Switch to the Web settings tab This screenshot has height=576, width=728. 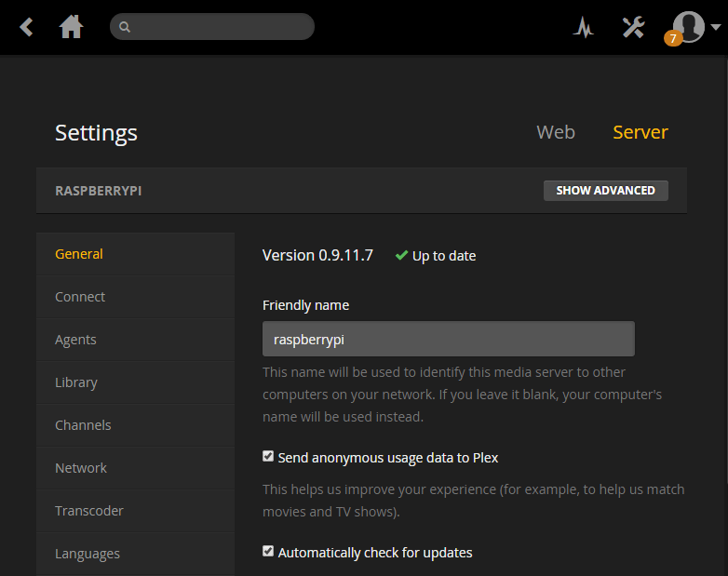coord(556,132)
